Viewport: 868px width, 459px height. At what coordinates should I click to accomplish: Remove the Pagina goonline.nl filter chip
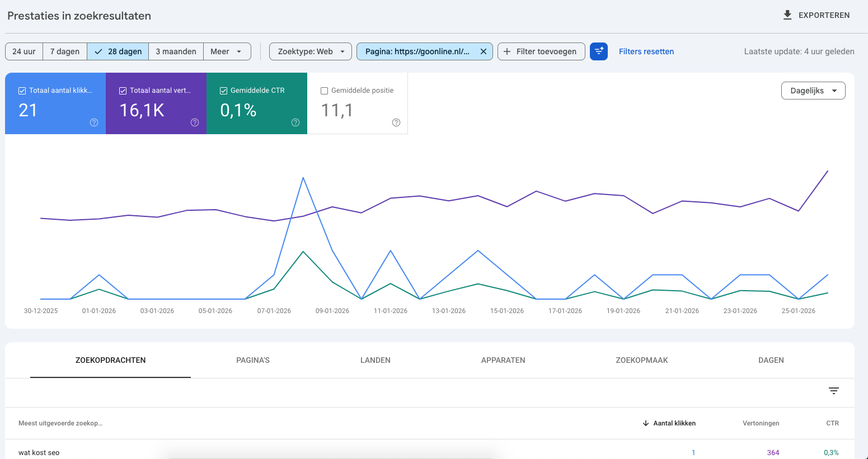click(484, 51)
